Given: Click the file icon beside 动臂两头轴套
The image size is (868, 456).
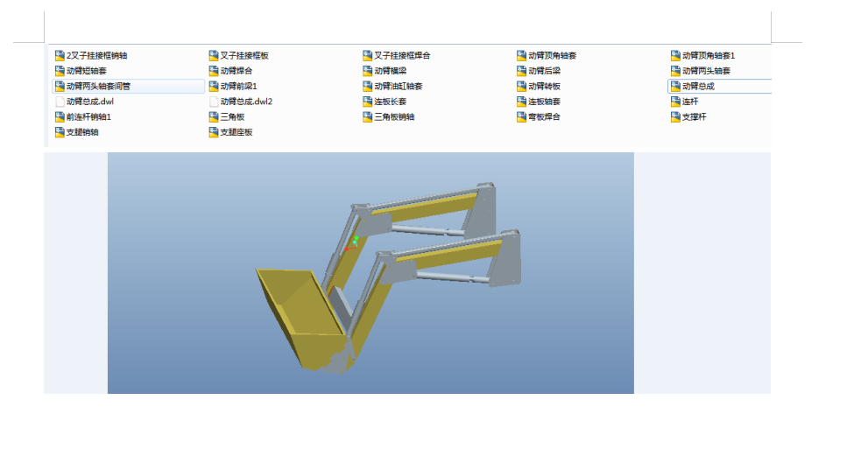Looking at the screenshot, I should (x=675, y=71).
